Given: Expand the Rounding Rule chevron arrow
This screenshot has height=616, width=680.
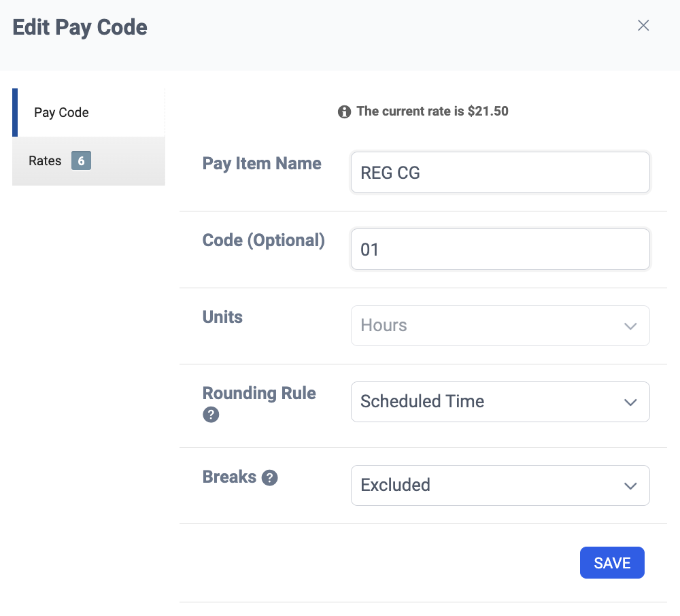Looking at the screenshot, I should pos(630,403).
